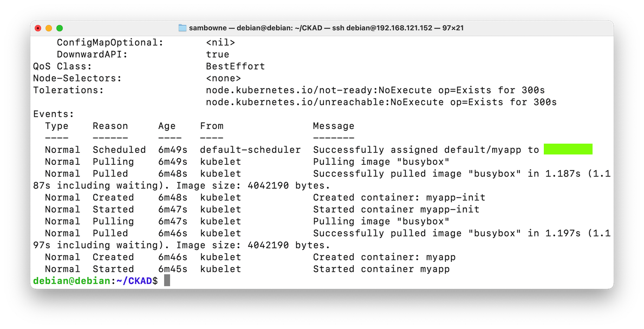Click the BestEffort QoS Class value
Image resolution: width=644 pixels, height=329 pixels.
pos(236,66)
